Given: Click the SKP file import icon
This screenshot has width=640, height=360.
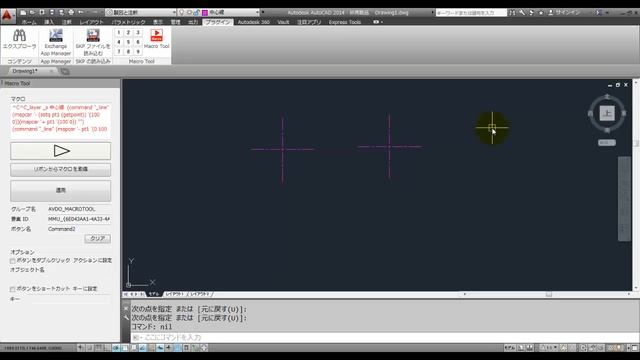Looking at the screenshot, I should 93,36.
